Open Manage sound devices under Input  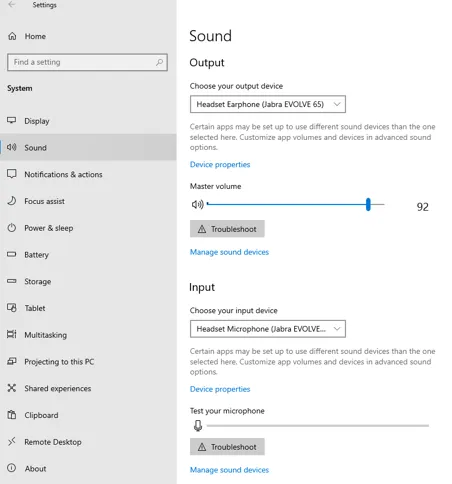pyautogui.click(x=229, y=470)
